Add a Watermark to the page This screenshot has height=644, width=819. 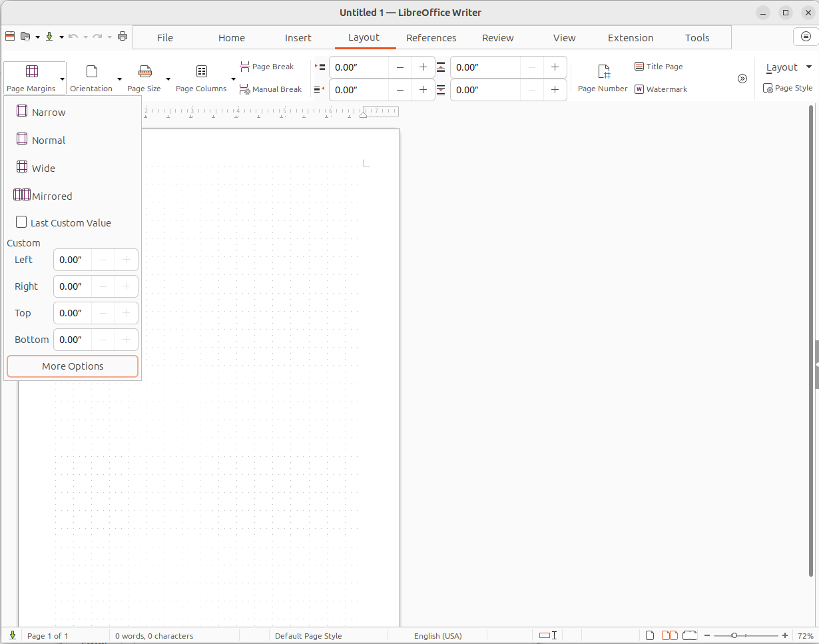661,89
